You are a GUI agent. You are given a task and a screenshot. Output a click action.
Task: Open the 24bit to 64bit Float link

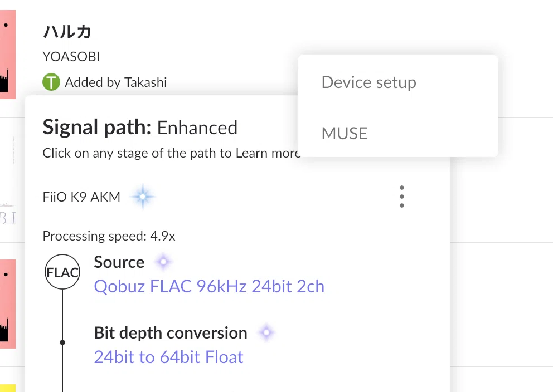168,357
